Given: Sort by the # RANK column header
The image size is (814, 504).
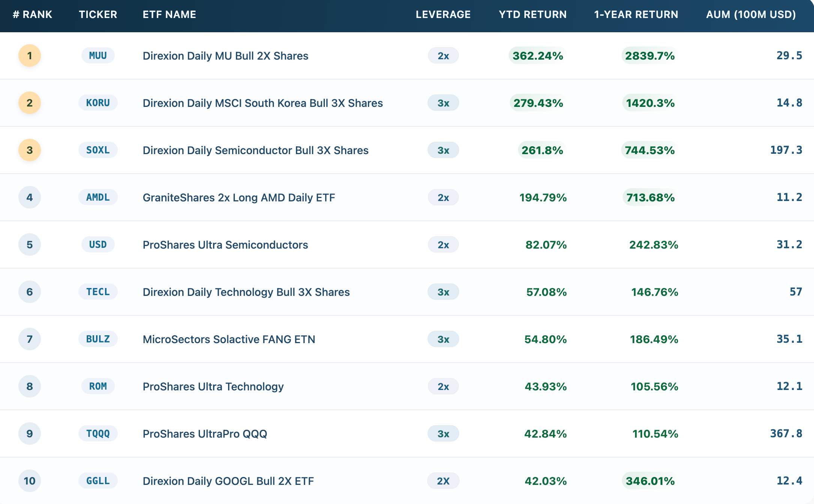Looking at the screenshot, I should click(x=32, y=14).
